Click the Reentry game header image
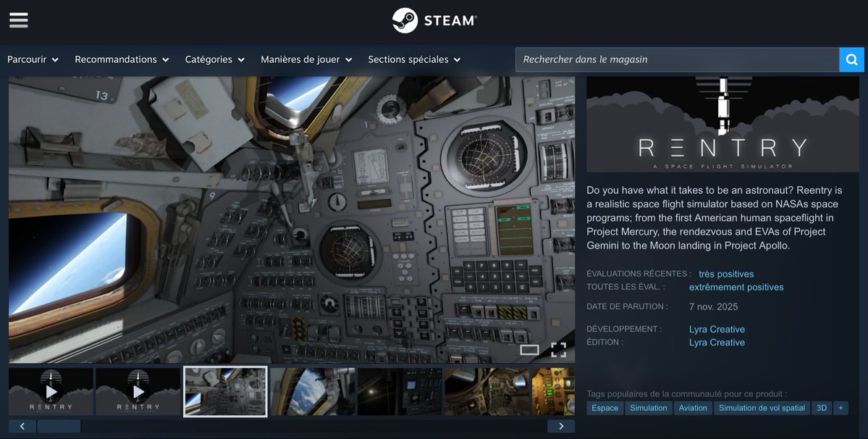The height and width of the screenshot is (439, 868). tap(722, 125)
